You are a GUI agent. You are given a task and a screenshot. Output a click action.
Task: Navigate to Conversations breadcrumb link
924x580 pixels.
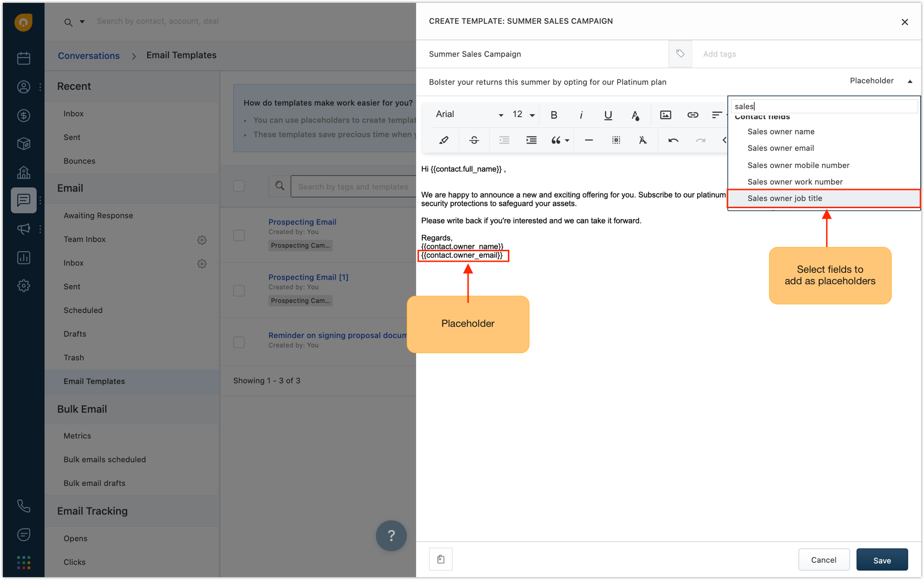coord(89,56)
